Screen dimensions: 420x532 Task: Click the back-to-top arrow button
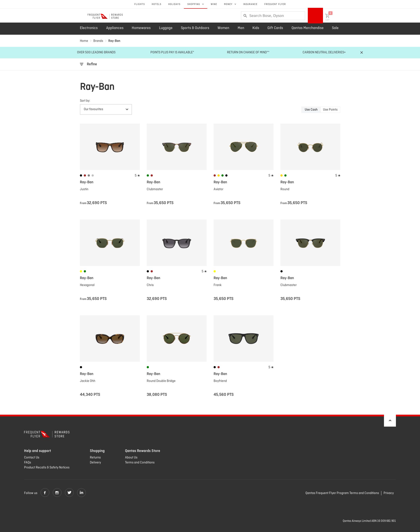coord(390,421)
